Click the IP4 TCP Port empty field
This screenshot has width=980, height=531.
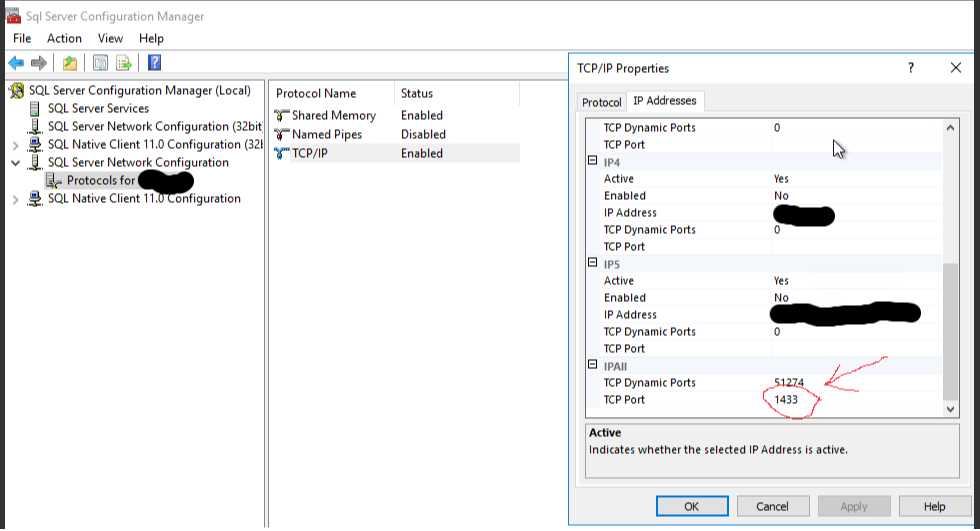click(856, 247)
